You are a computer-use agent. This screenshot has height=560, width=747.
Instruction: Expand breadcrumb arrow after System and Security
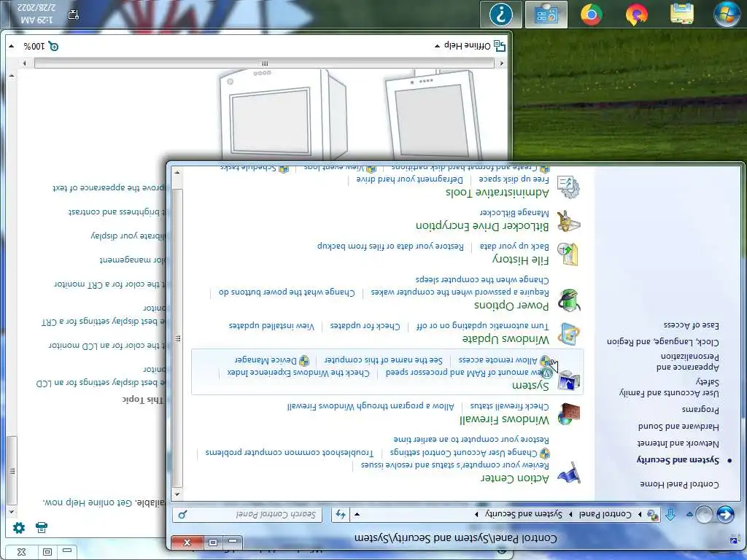point(476,514)
